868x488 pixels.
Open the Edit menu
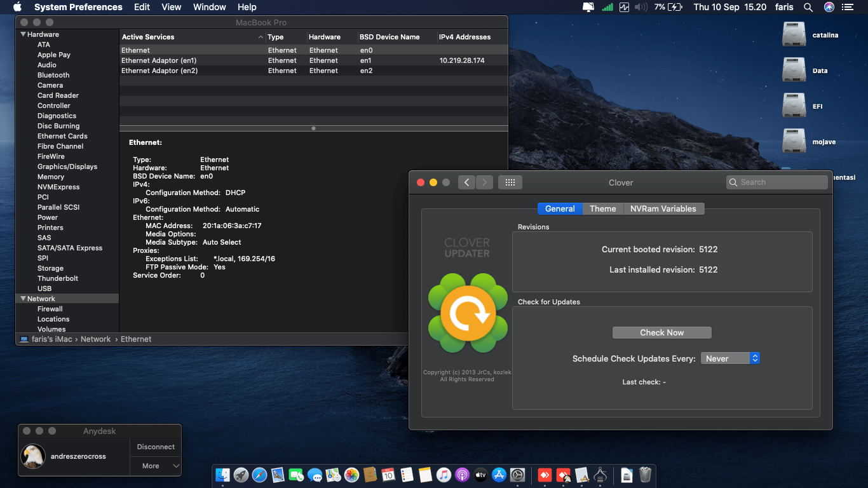point(142,7)
